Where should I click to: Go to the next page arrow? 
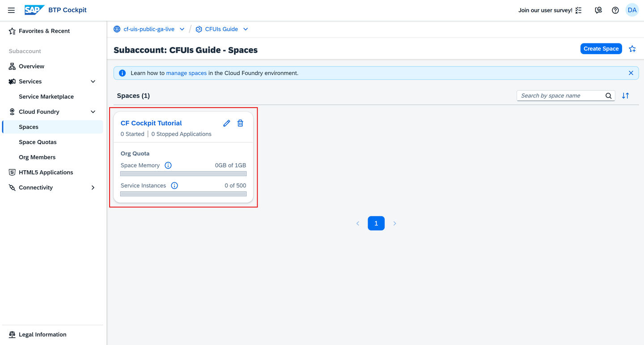pyautogui.click(x=394, y=223)
